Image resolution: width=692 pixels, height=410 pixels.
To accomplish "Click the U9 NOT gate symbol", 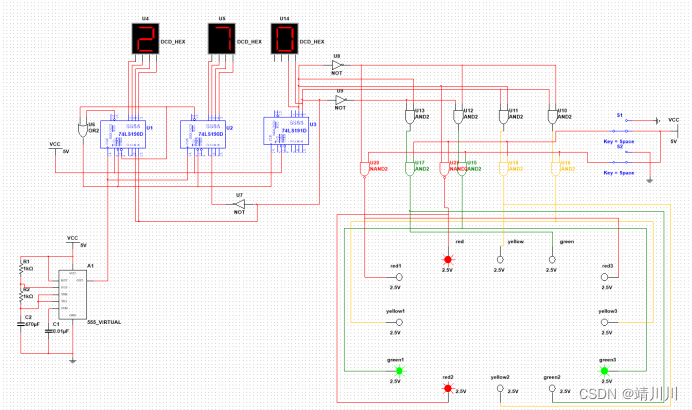I will click(340, 100).
